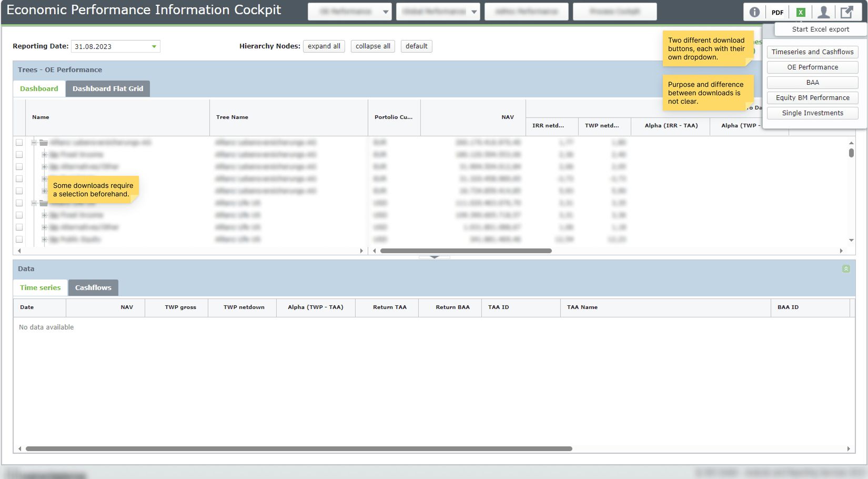Click the Data grid horizontal scrollbar
The height and width of the screenshot is (479, 868).
299,449
